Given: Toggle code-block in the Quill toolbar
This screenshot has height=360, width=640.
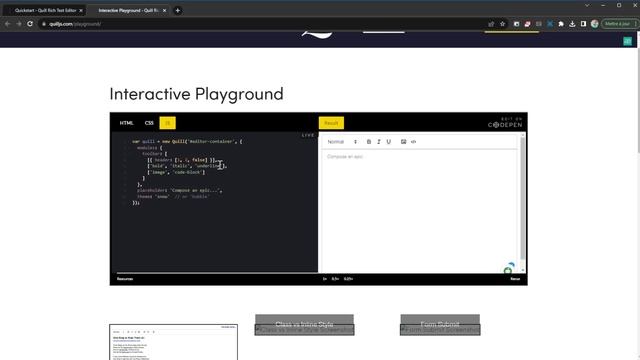Looking at the screenshot, I should click(413, 142).
